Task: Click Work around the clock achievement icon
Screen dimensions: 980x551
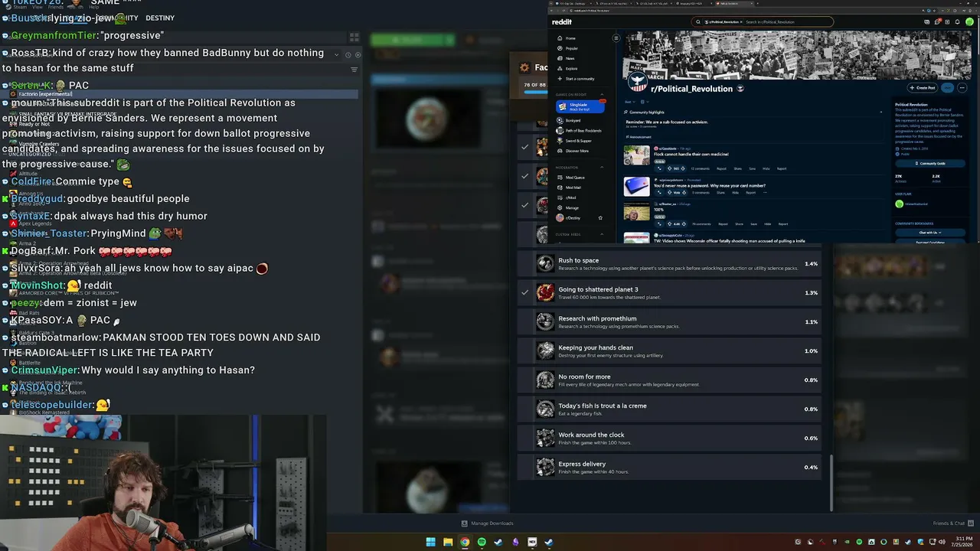Action: pos(545,438)
